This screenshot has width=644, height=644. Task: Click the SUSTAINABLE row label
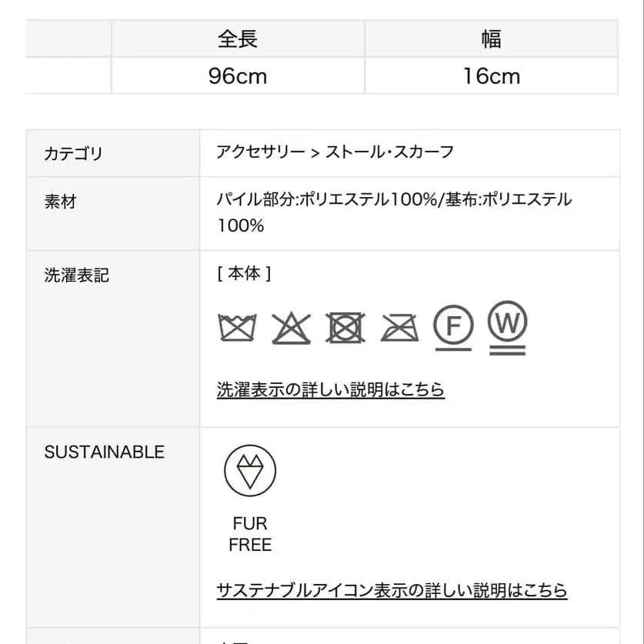105,452
